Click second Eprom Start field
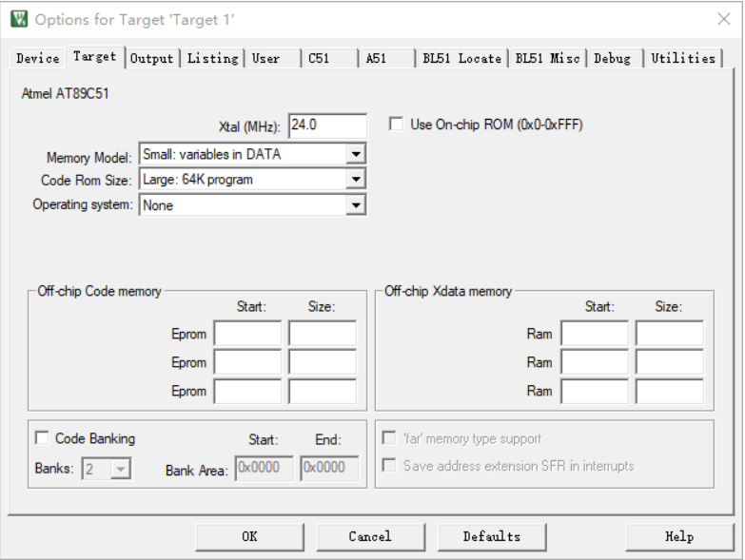 (247, 362)
